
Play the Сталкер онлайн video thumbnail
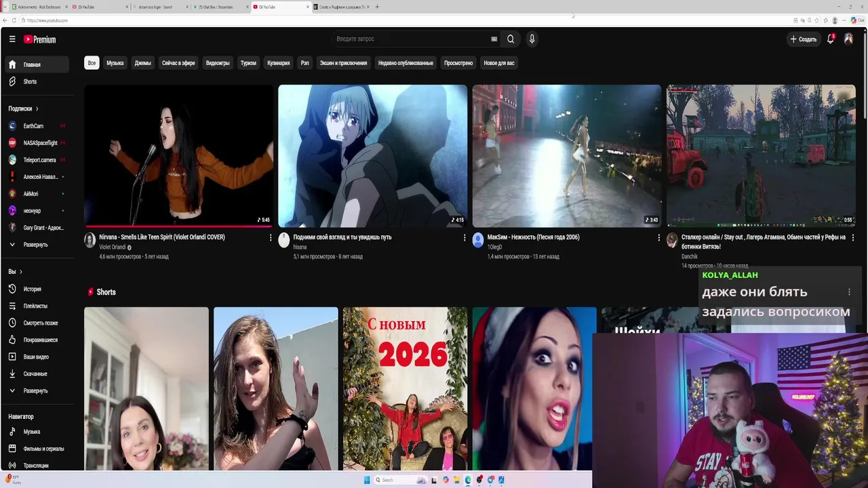pos(761,156)
